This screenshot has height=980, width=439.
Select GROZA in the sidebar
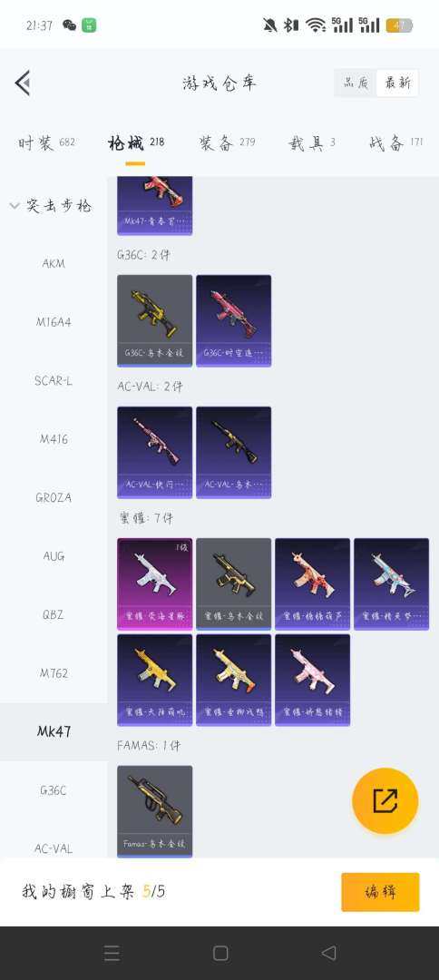(54, 497)
